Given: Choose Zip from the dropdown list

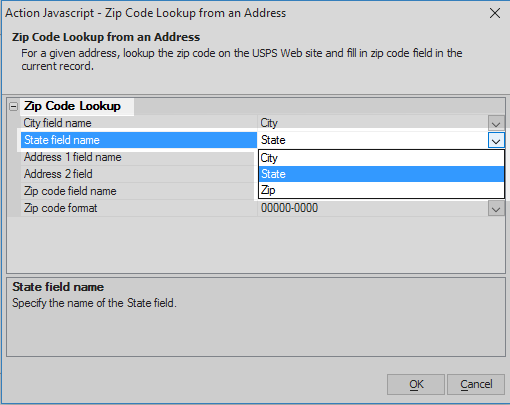Looking at the screenshot, I should click(381, 190).
